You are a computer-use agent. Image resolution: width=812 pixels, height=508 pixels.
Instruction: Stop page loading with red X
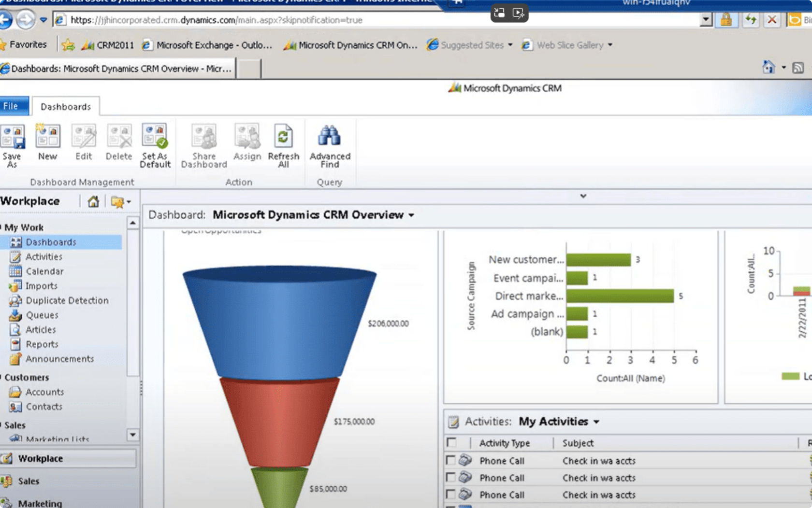pos(772,20)
